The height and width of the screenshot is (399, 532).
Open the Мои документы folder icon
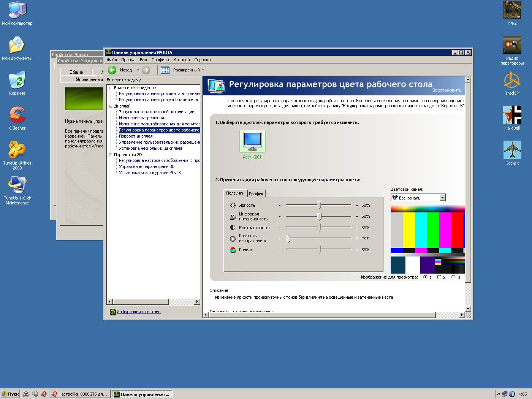(17, 45)
